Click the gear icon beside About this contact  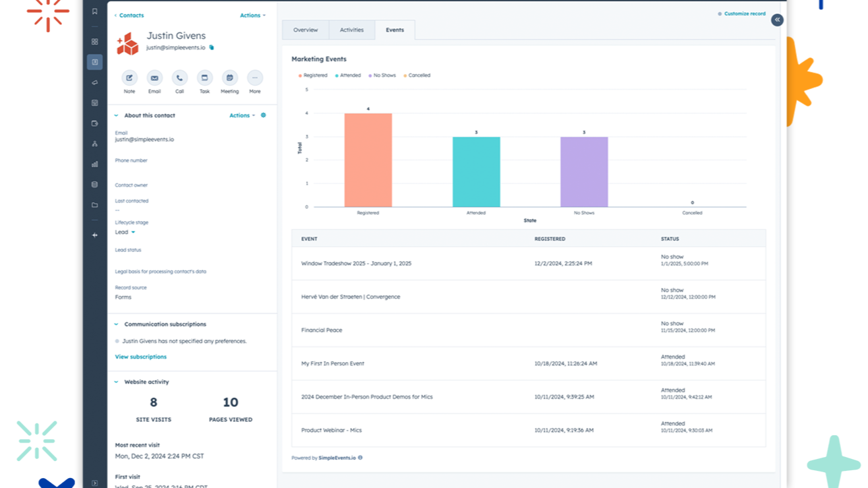[x=264, y=115]
